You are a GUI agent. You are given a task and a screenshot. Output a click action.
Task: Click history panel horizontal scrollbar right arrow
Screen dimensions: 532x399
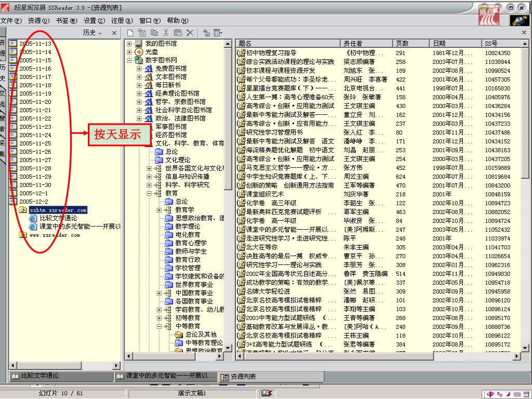pyautogui.click(x=116, y=365)
